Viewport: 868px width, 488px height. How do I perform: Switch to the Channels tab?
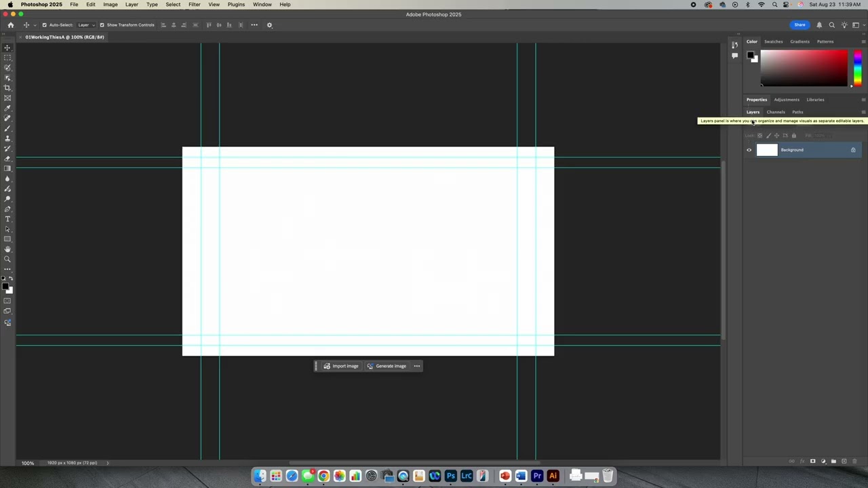coord(776,112)
